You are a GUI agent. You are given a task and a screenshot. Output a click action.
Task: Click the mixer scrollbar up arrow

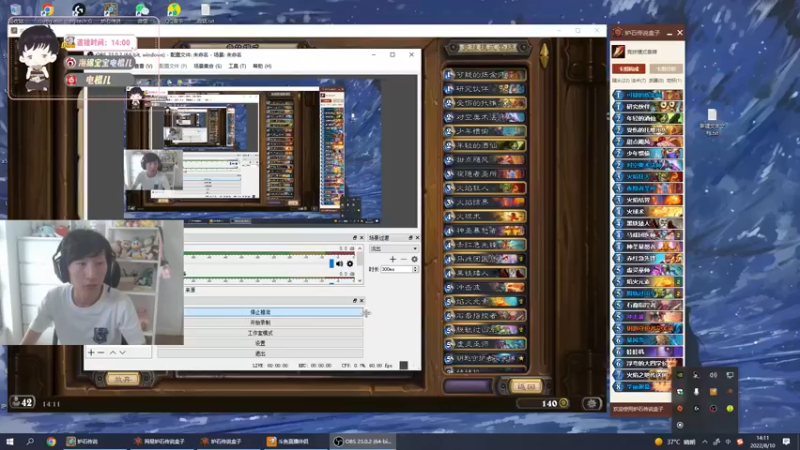point(360,248)
